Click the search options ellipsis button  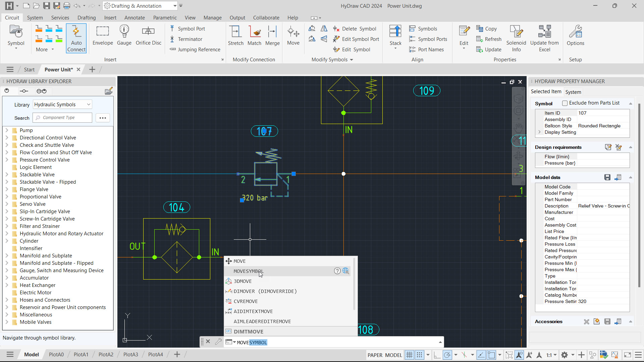103,118
